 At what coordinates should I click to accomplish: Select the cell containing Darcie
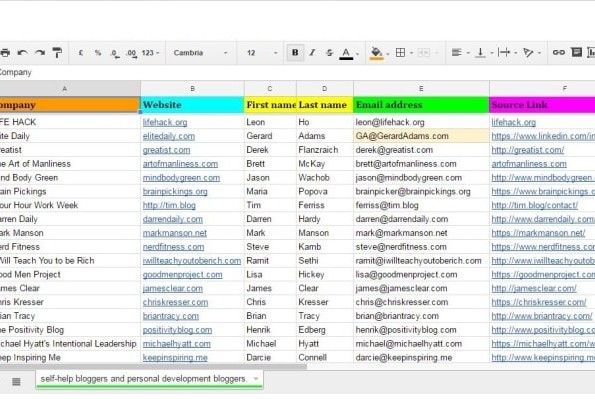(x=270, y=358)
